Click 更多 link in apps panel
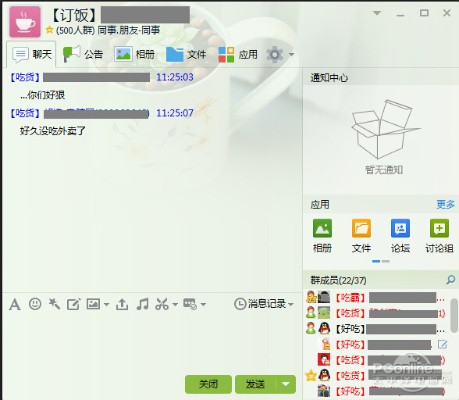 (446, 204)
